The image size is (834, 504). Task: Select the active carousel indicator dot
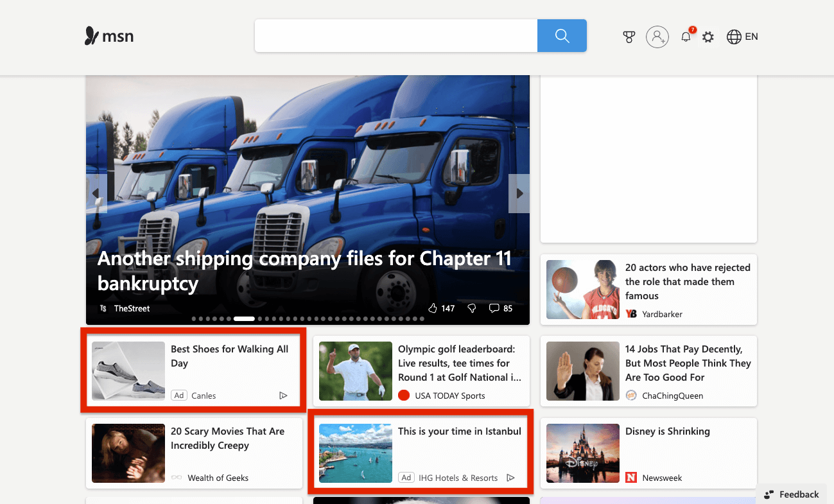[x=244, y=318]
